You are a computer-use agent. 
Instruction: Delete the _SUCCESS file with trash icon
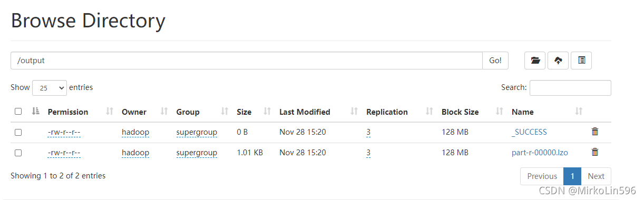click(x=595, y=132)
